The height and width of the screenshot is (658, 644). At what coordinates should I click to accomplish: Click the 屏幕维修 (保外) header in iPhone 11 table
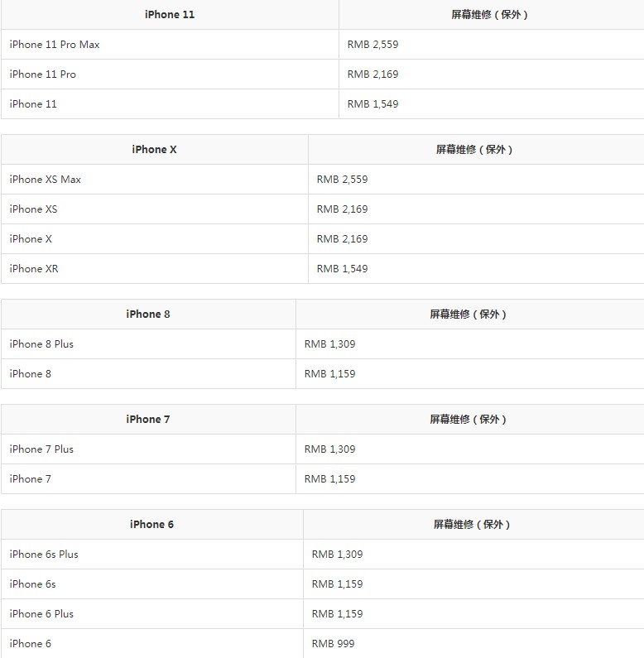(x=490, y=15)
